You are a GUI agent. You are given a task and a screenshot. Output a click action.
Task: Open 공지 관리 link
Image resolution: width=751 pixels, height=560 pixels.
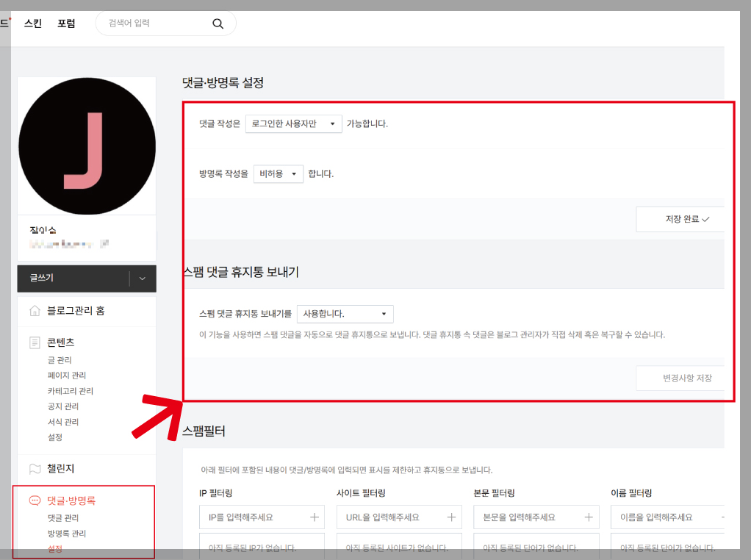[x=62, y=406]
